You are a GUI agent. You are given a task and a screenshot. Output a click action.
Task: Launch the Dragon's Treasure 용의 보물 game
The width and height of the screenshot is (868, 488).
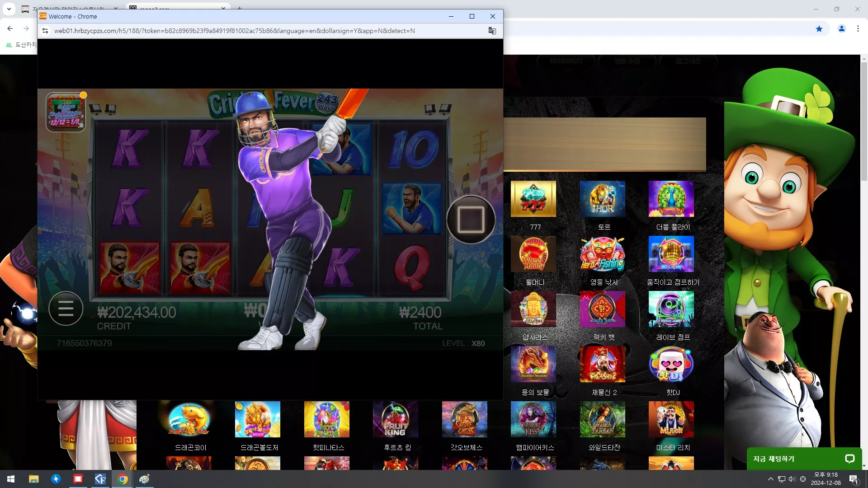[x=533, y=364]
